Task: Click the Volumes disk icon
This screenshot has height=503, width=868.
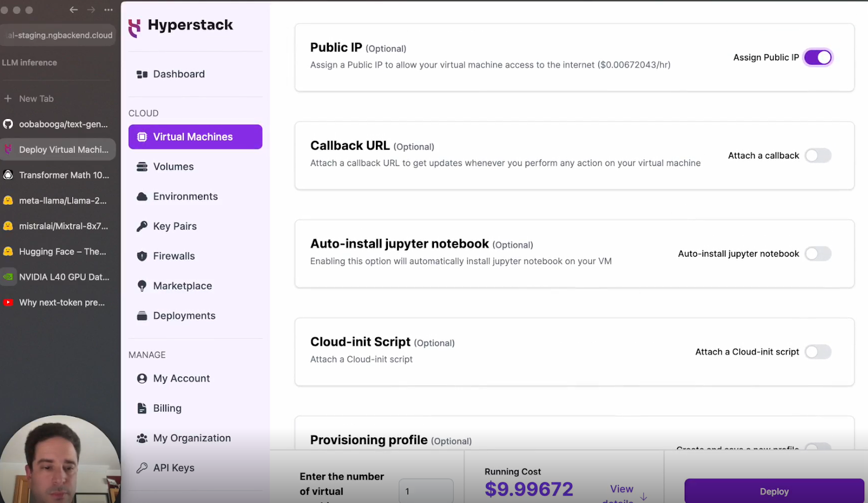Action: (x=142, y=167)
